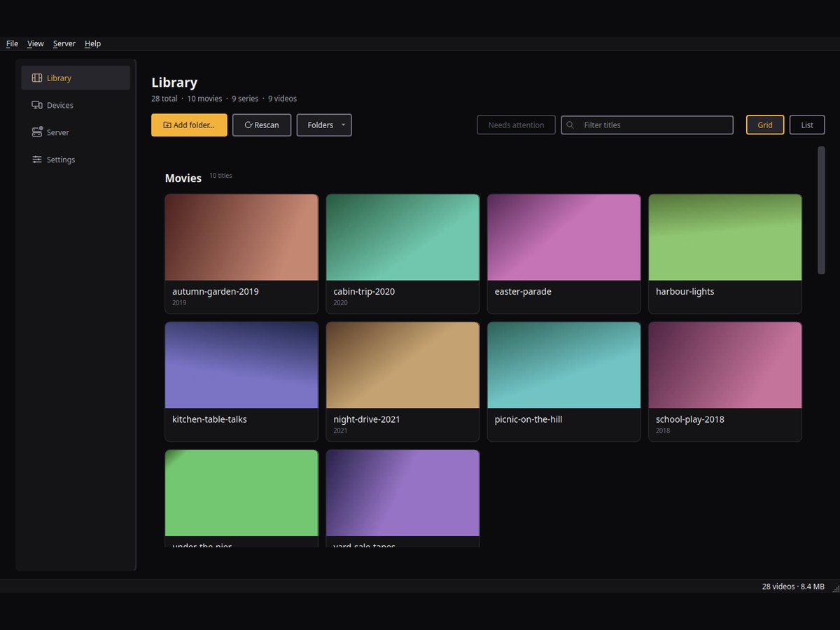
Task: Click the Settings sliders icon in sidebar
Action: click(37, 160)
